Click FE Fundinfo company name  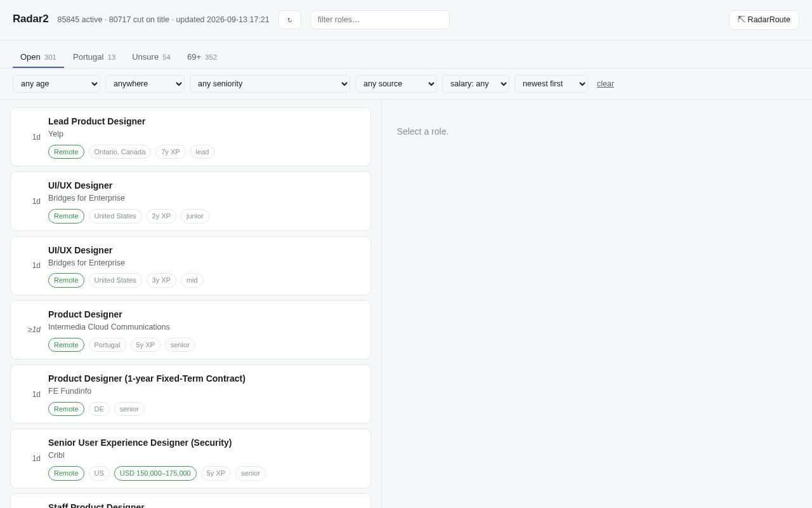70,391
